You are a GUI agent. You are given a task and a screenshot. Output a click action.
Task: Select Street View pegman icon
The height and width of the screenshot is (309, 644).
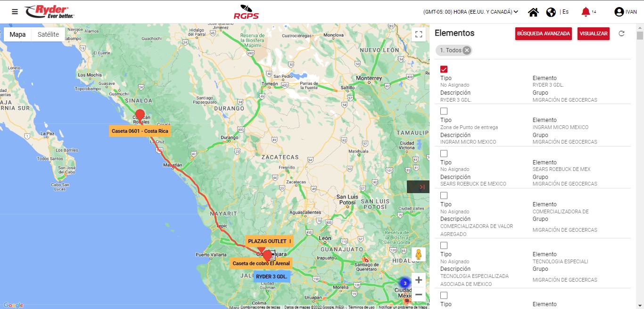point(418,255)
